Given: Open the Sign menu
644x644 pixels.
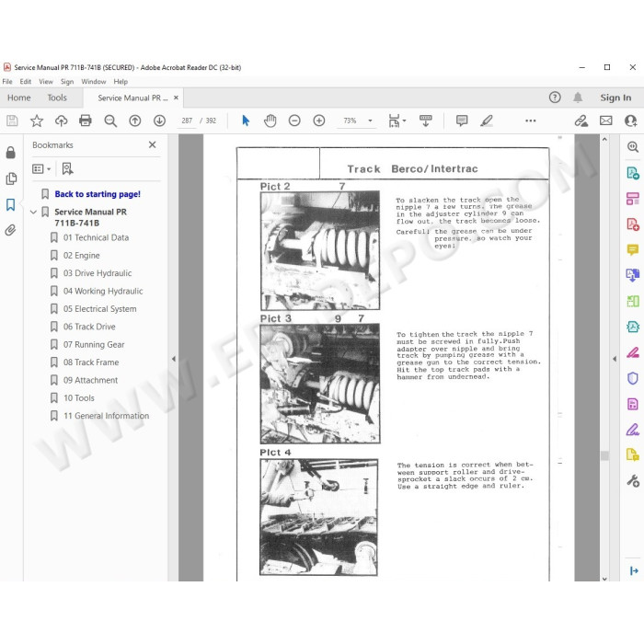Looking at the screenshot, I should coord(67,82).
